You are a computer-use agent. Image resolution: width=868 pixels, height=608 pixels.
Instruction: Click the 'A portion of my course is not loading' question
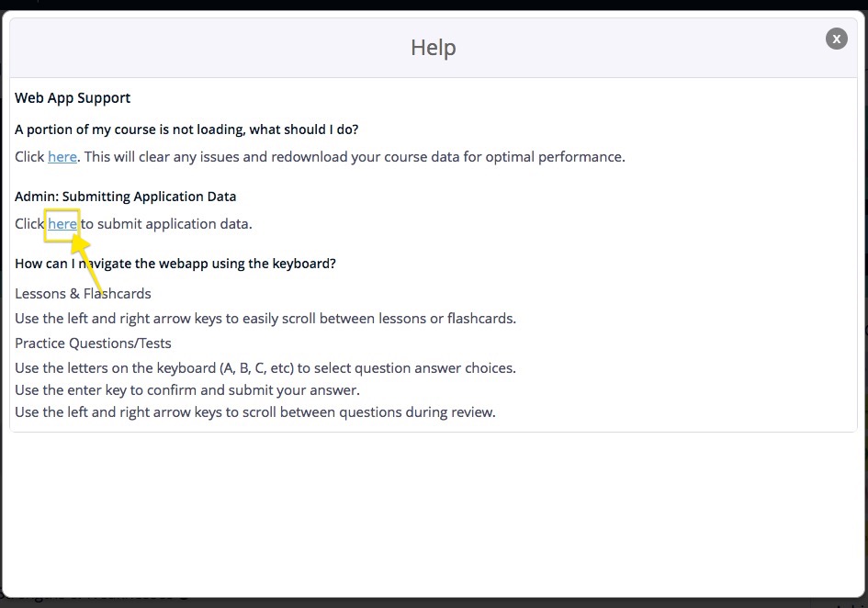tap(186, 129)
